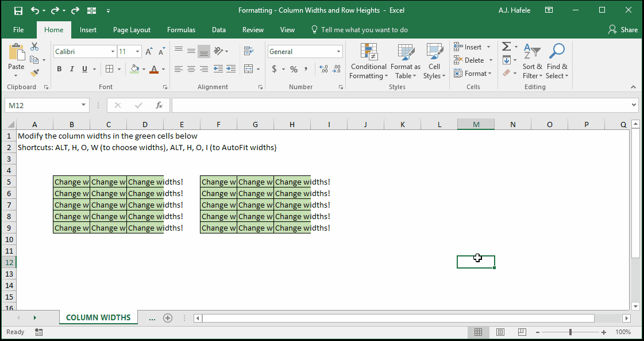Open the Page Layout tab
This screenshot has height=341, width=644.
pos(132,30)
